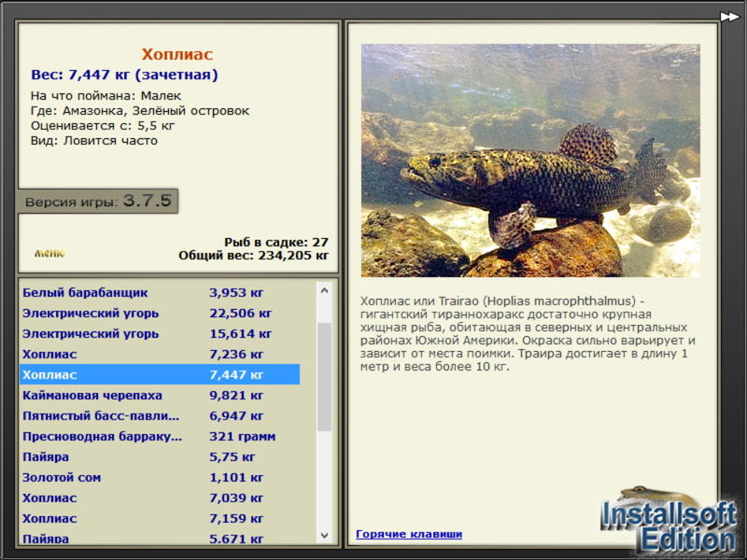This screenshot has height=560, width=747.
Task: Click the fish list scrollbar thumb
Action: pyautogui.click(x=324, y=377)
